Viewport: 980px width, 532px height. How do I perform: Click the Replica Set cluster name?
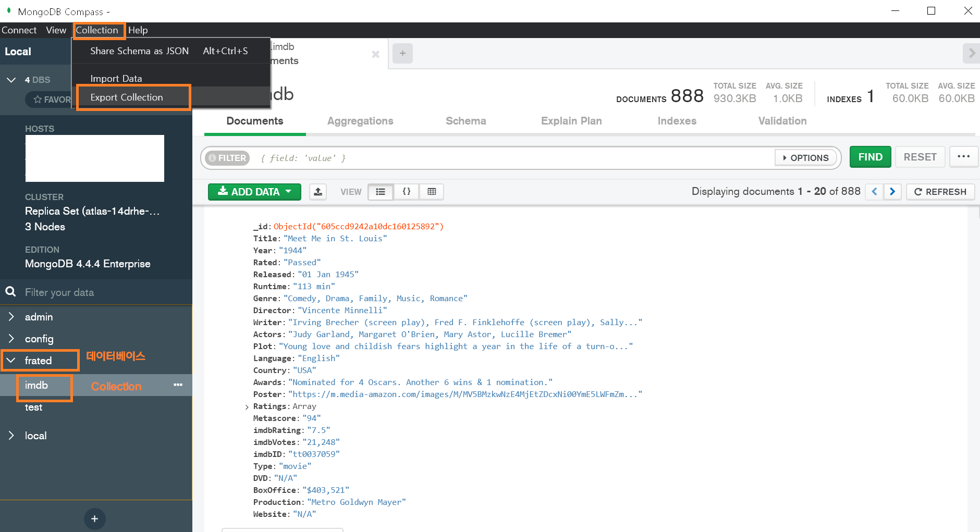coord(92,211)
